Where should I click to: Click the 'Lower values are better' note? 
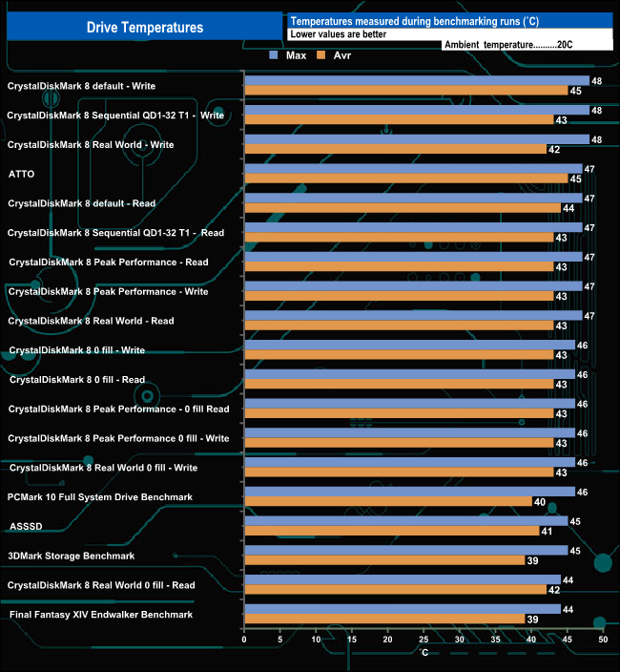[x=339, y=34]
